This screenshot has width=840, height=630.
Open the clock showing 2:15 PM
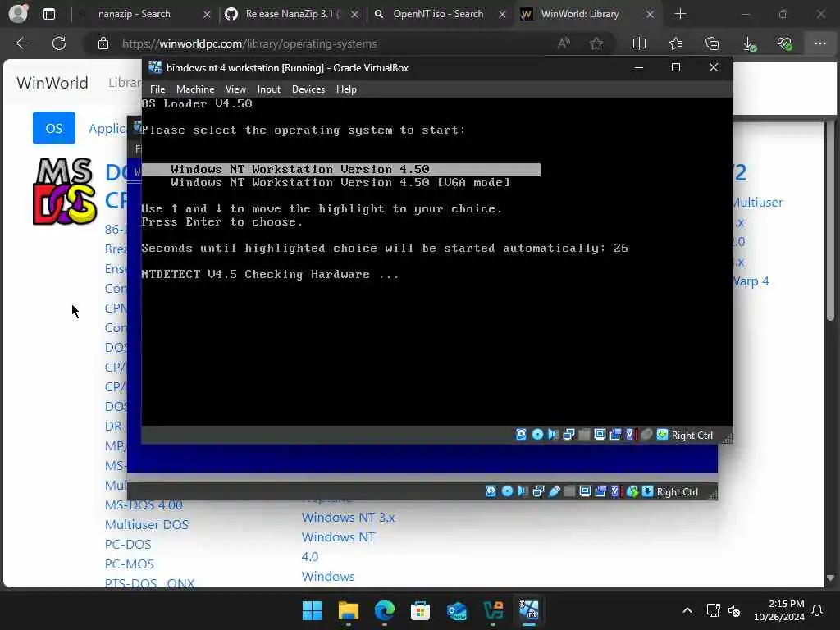click(x=779, y=610)
